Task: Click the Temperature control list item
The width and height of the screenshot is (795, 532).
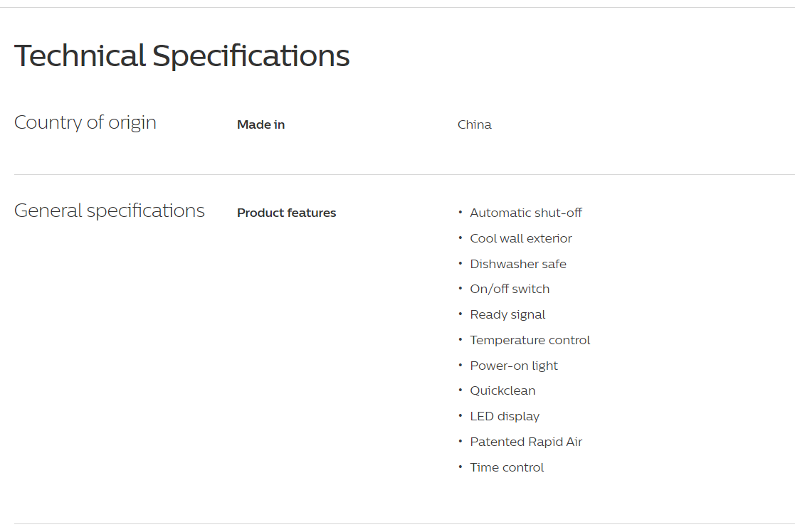Action: pyautogui.click(x=530, y=340)
